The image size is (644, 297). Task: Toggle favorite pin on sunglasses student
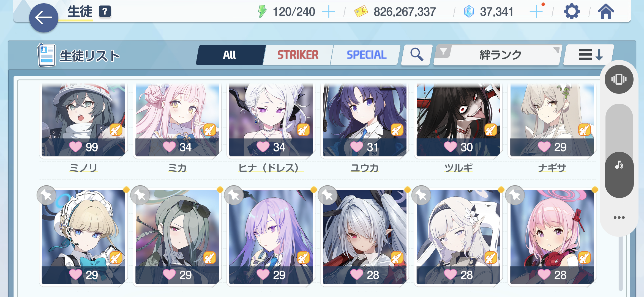pyautogui.click(x=140, y=196)
